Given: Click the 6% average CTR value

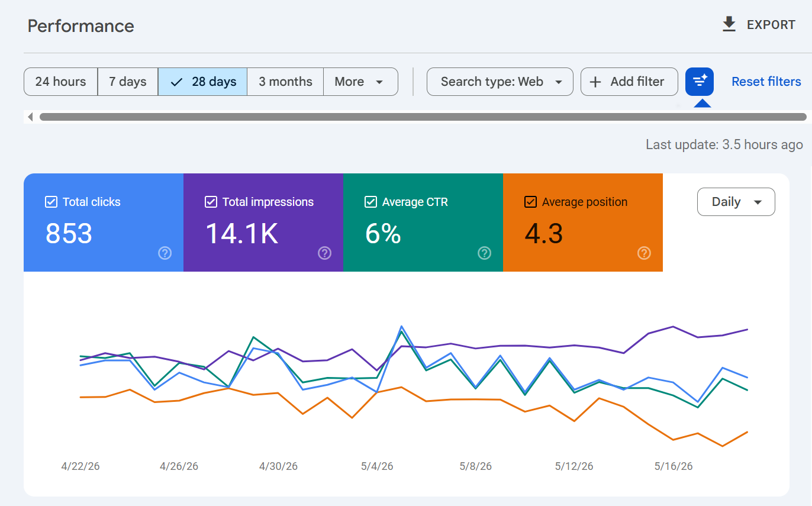Looking at the screenshot, I should coord(383,233).
